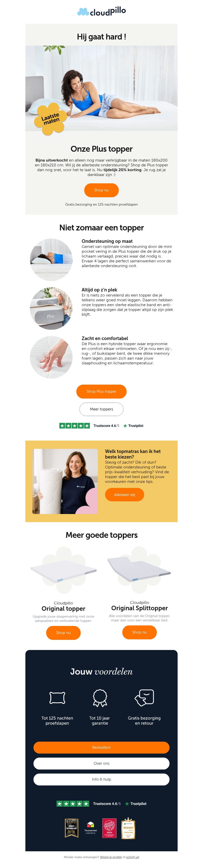The height and width of the screenshot is (868, 203).
Task: Click the Shop Plus topper button
Action: pyautogui.click(x=101, y=391)
